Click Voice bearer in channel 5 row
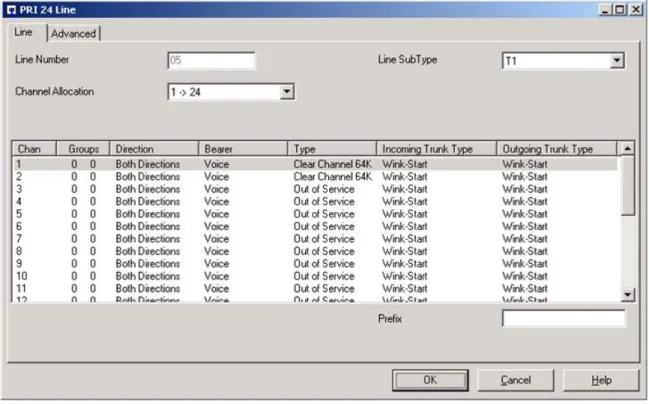 [216, 214]
